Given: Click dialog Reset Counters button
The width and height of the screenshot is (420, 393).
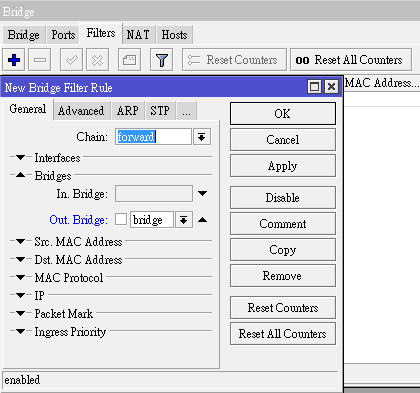Looking at the screenshot, I should tap(283, 308).
